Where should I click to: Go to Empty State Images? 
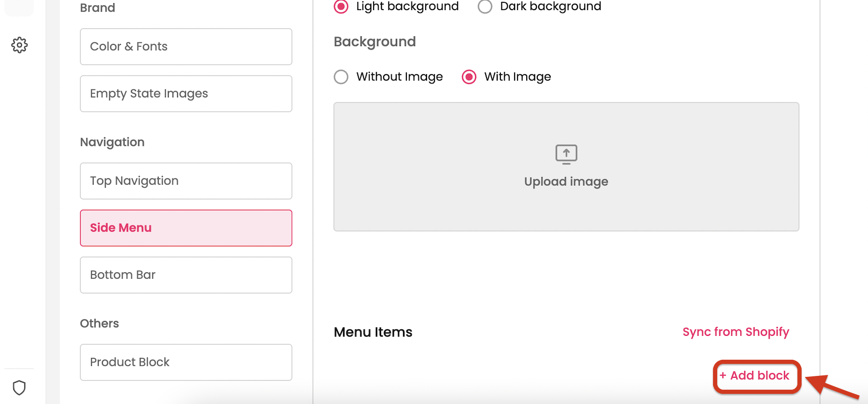pyautogui.click(x=186, y=94)
